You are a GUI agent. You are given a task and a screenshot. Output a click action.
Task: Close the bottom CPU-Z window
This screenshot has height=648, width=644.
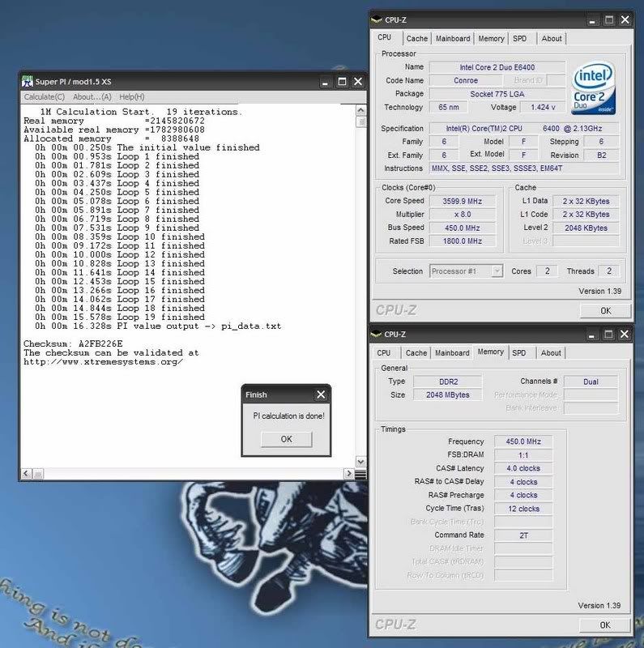click(x=625, y=335)
